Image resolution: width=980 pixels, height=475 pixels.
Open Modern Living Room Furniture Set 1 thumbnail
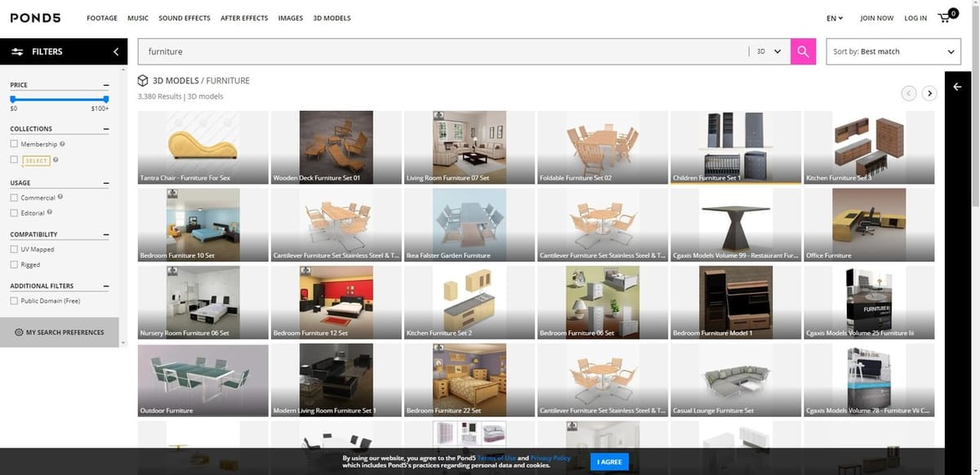[336, 380]
